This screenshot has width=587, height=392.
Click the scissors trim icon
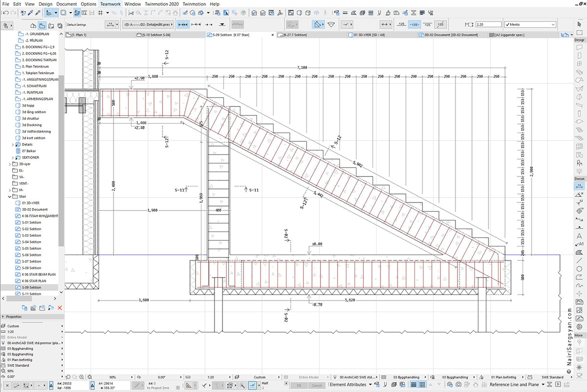[131, 12]
